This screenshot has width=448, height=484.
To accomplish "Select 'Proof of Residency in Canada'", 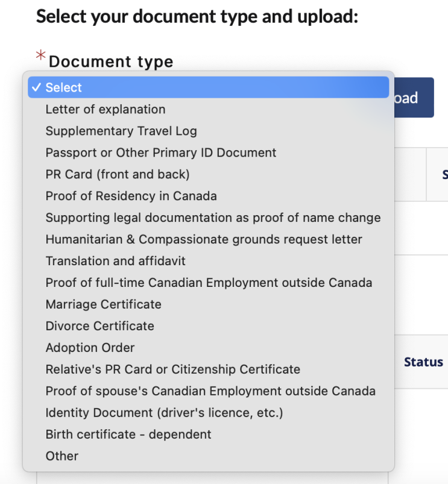I will (x=131, y=196).
